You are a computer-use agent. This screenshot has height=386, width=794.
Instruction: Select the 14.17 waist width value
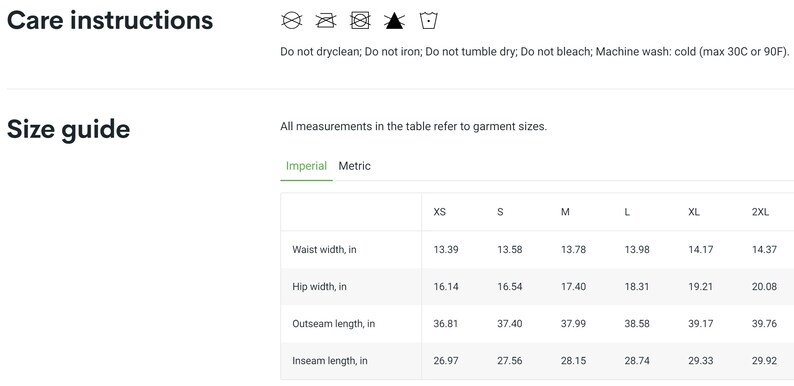pos(700,250)
